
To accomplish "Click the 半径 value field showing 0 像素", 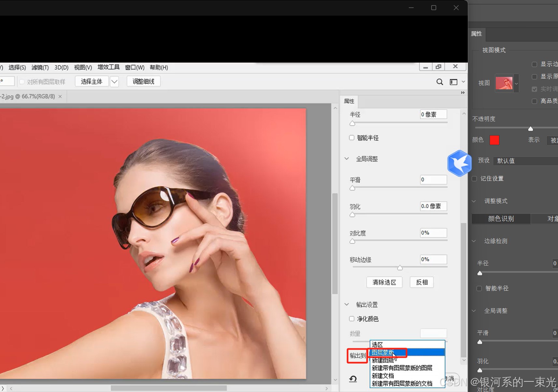I will click(x=434, y=114).
